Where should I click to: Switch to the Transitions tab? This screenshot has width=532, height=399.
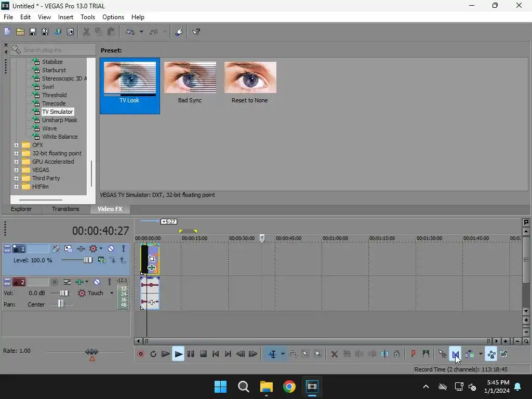pos(65,209)
